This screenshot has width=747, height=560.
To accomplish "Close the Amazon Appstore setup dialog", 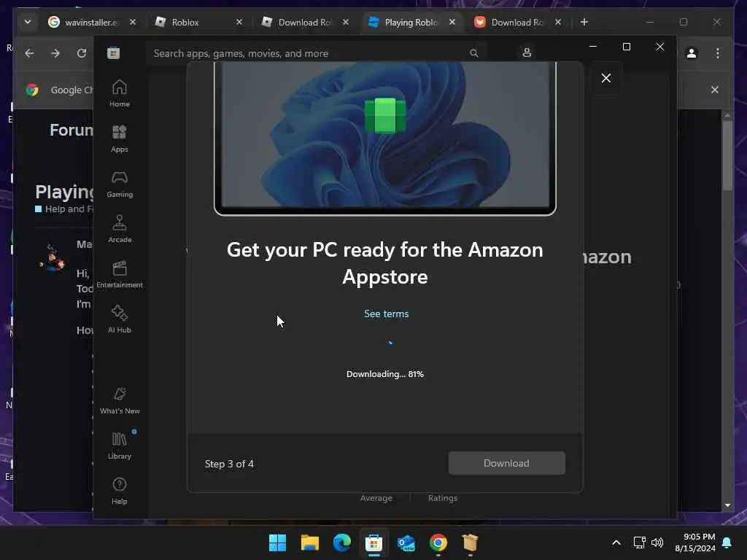I will click(x=606, y=78).
